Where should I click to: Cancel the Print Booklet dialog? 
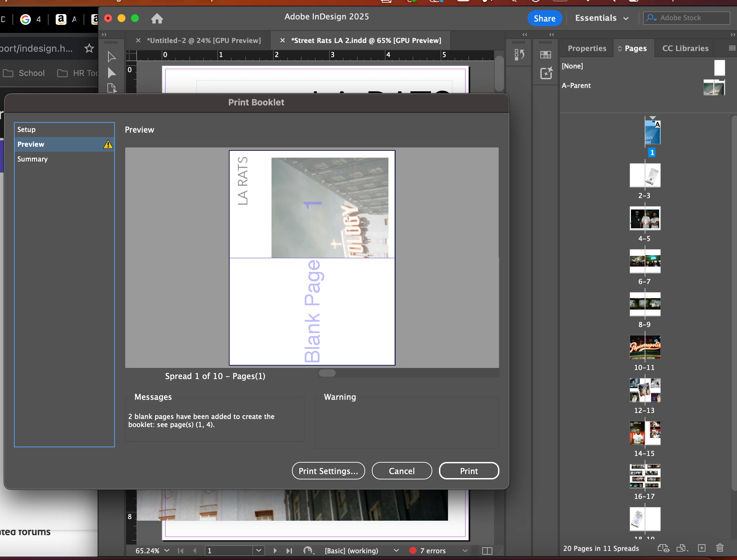pos(401,471)
